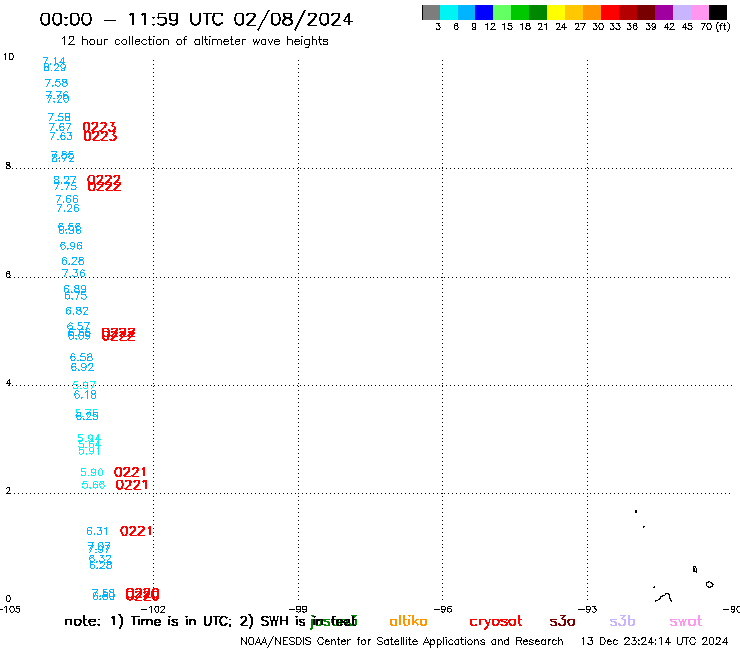This screenshot has width=740, height=650.
Task: Click the wave height value 6.82
Action: (77, 311)
